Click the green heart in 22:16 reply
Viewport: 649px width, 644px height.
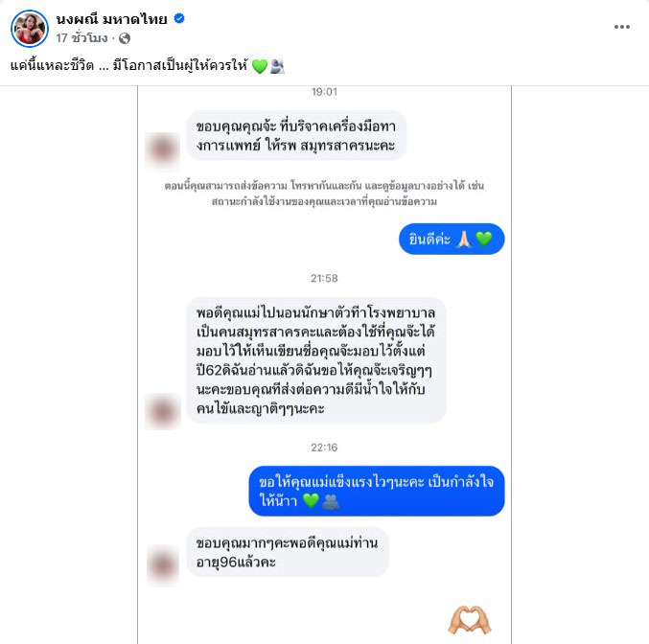[x=311, y=501]
